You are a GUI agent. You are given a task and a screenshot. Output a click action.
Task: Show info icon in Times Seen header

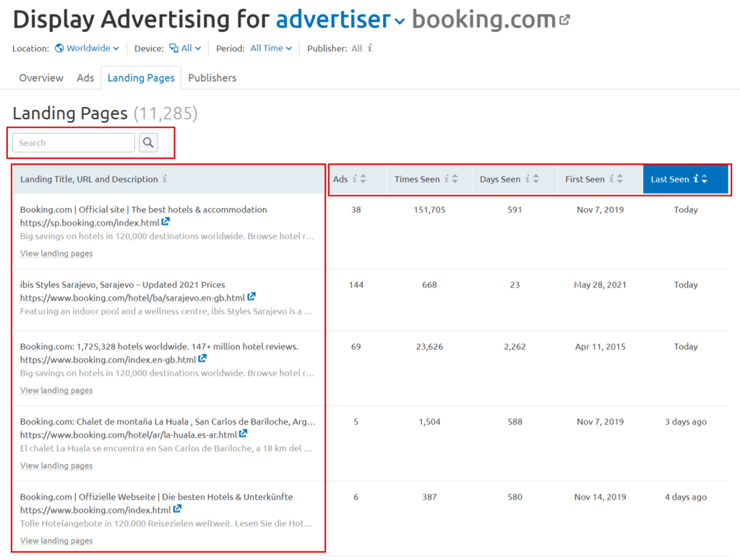(x=446, y=178)
